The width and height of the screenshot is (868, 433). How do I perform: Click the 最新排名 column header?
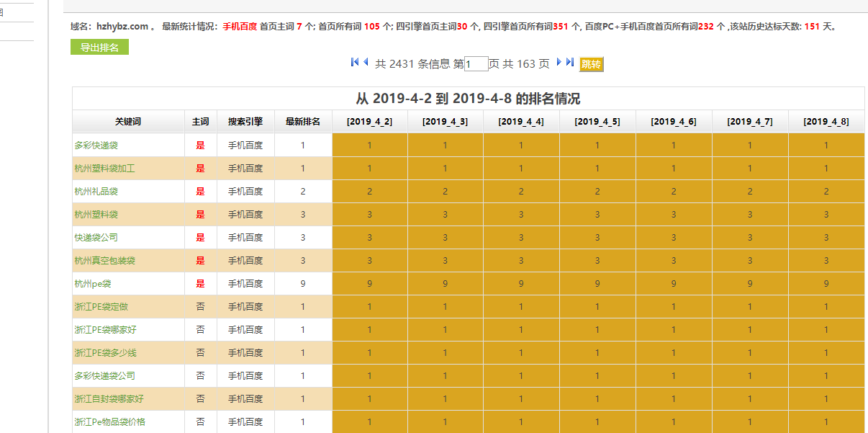303,122
